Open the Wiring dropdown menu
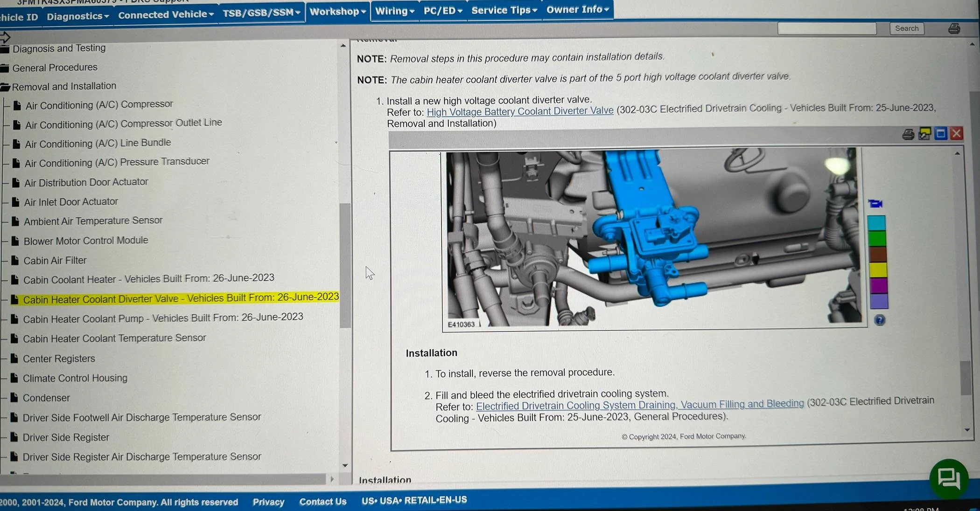980x511 pixels. click(x=394, y=11)
